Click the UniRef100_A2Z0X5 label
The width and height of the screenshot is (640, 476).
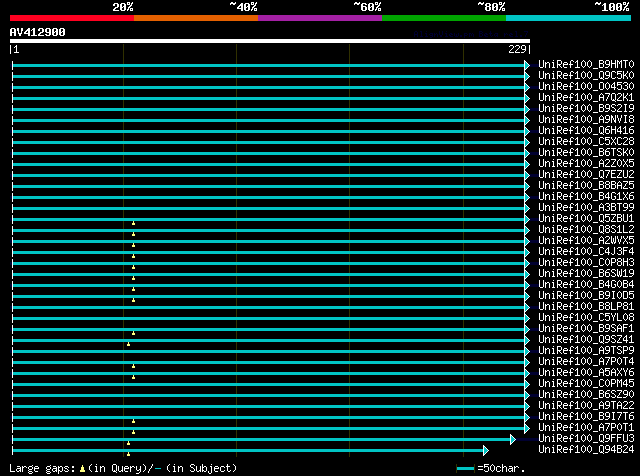[586, 164]
